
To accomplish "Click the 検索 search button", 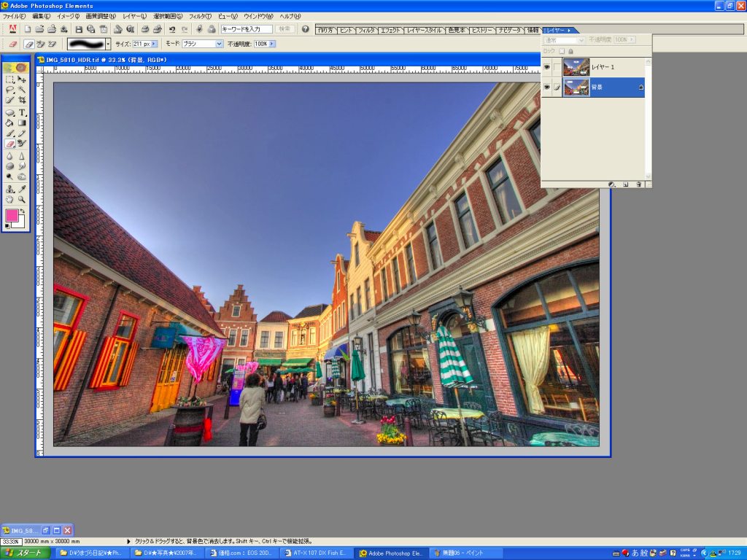I will click(x=285, y=29).
